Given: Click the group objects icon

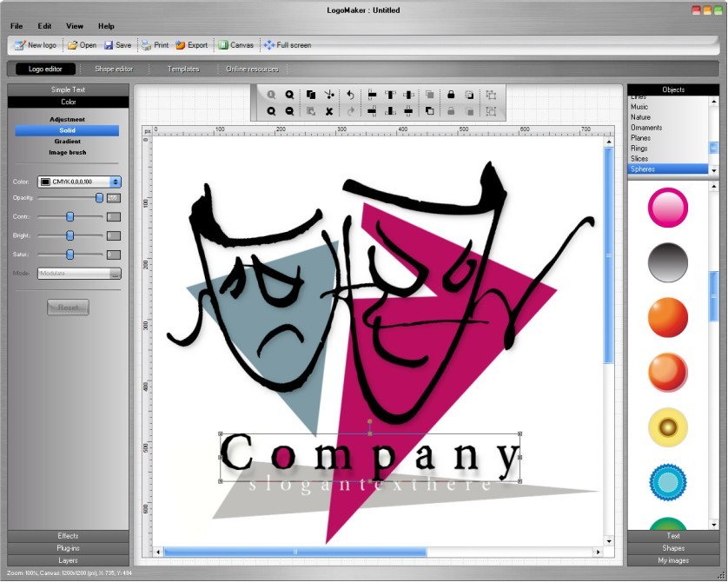Looking at the screenshot, I should coord(491,95).
